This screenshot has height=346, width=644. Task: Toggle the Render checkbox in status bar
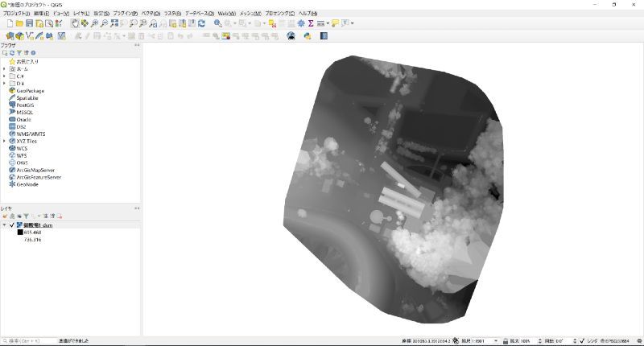pyautogui.click(x=581, y=341)
